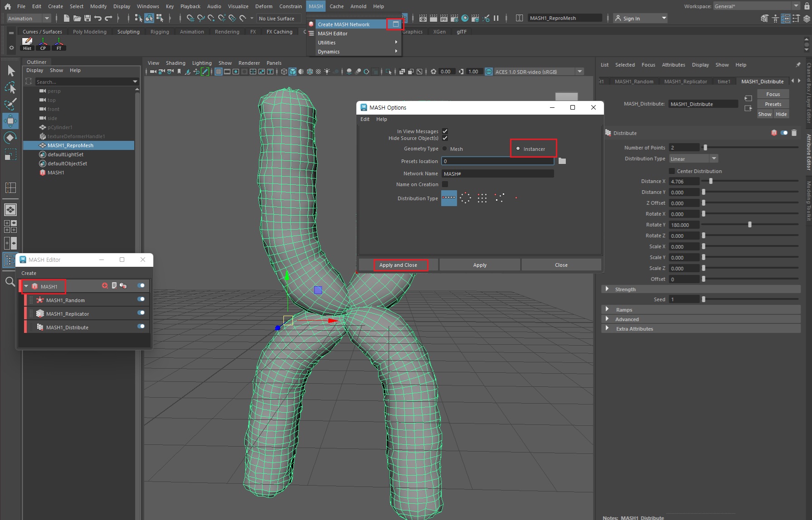Click Apply and Close button
The width and height of the screenshot is (812, 520).
coord(398,265)
